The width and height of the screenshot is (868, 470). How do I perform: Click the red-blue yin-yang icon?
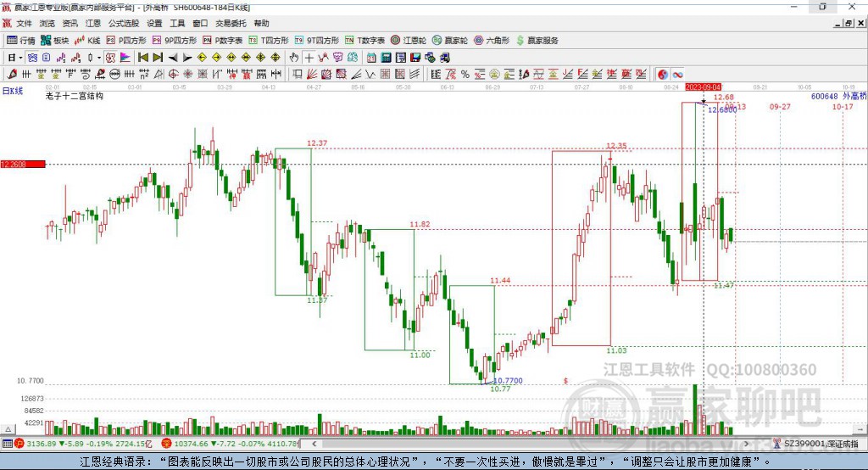(663, 75)
